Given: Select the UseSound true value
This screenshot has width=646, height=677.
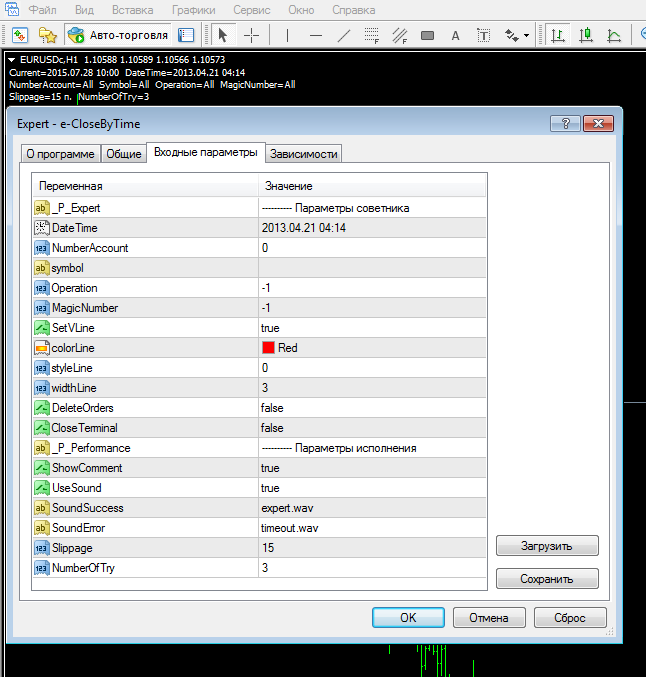Looking at the screenshot, I should coord(270,488).
